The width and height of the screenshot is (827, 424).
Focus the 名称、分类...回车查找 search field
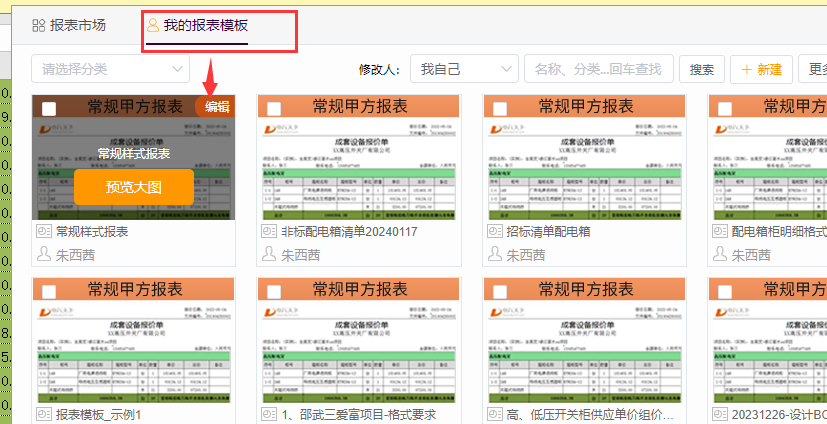599,69
